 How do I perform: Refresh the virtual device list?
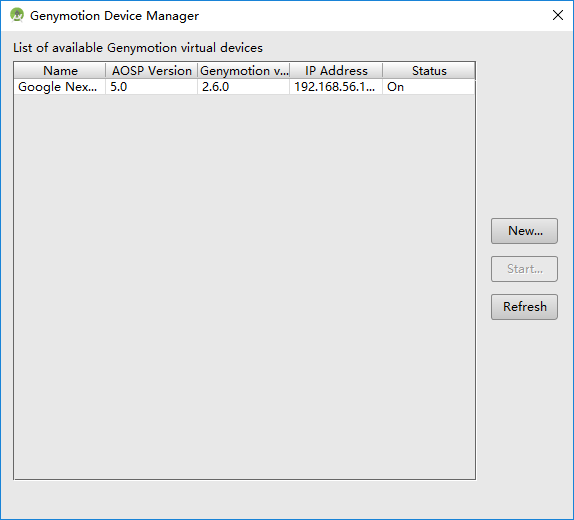524,307
